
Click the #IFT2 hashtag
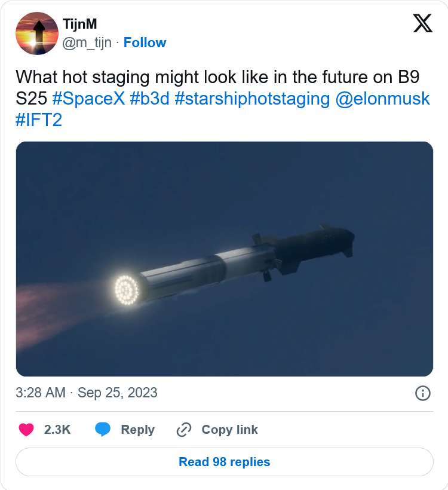pyautogui.click(x=39, y=119)
